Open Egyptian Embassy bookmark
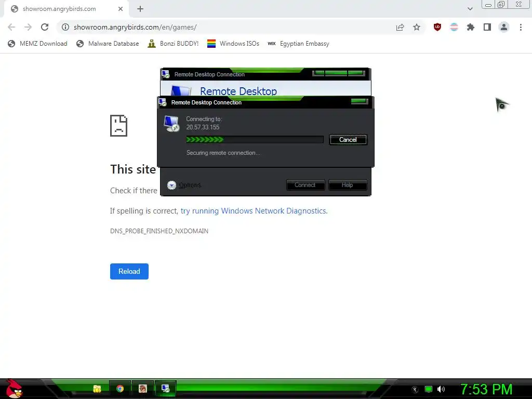Screen dimensions: 532x399 click(x=298, y=44)
